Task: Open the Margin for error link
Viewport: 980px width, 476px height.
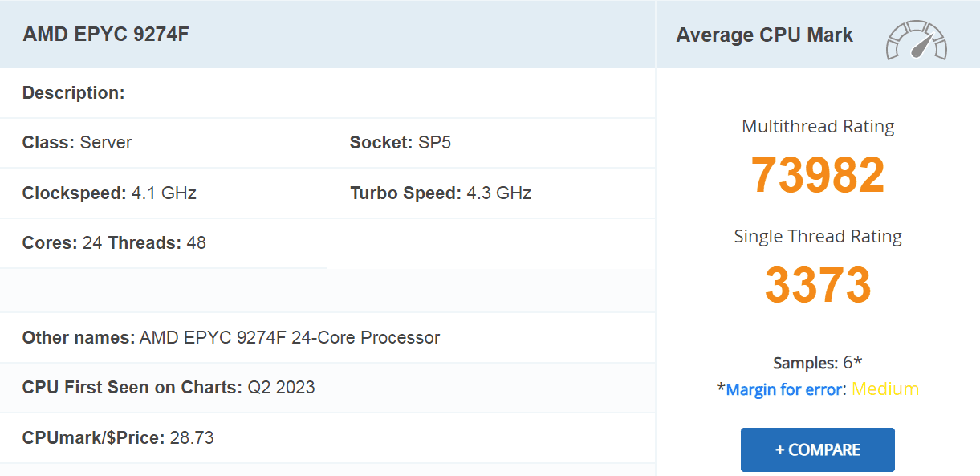Action: (784, 389)
